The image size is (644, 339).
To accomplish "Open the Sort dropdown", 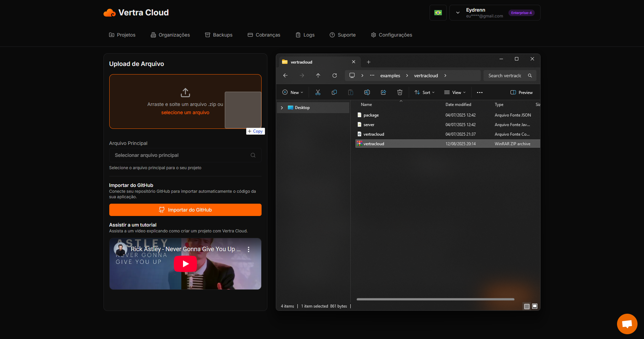I will [x=424, y=92].
